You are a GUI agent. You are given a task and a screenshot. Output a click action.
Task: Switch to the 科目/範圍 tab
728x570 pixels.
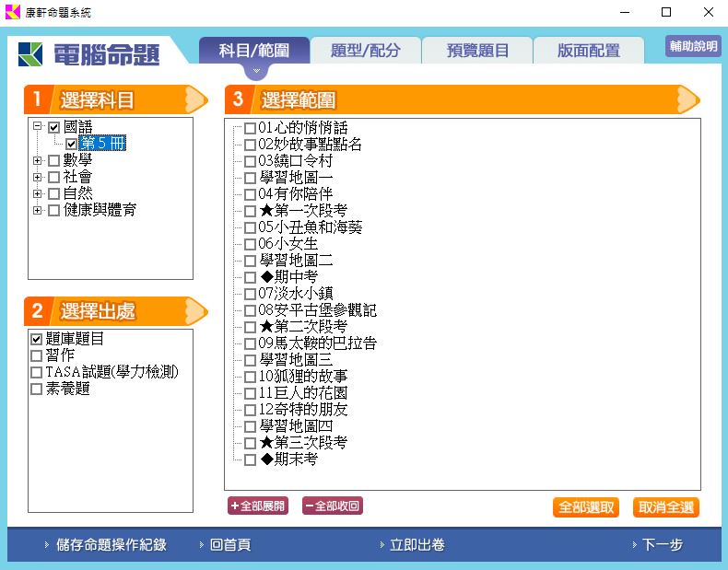coord(254,50)
